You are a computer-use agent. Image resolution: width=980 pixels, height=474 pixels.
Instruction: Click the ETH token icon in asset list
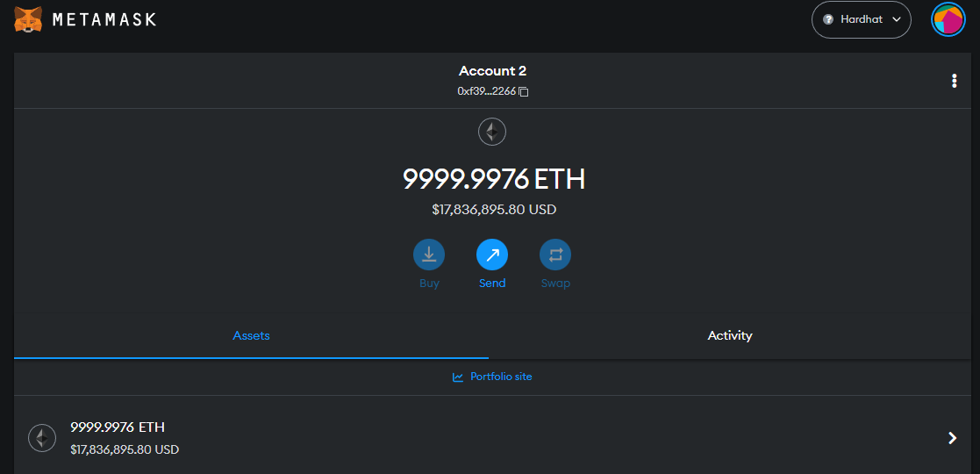coord(42,438)
